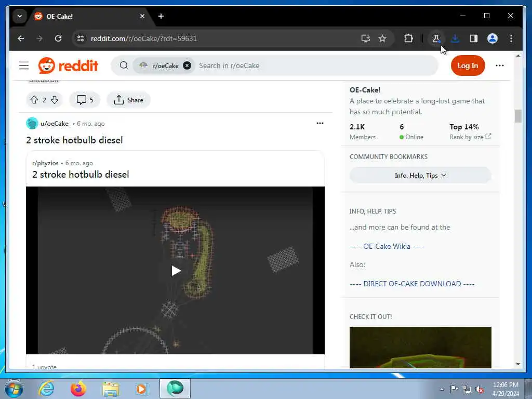Launch Firefox from taskbar
Image resolution: width=532 pixels, height=399 pixels.
tap(78, 389)
